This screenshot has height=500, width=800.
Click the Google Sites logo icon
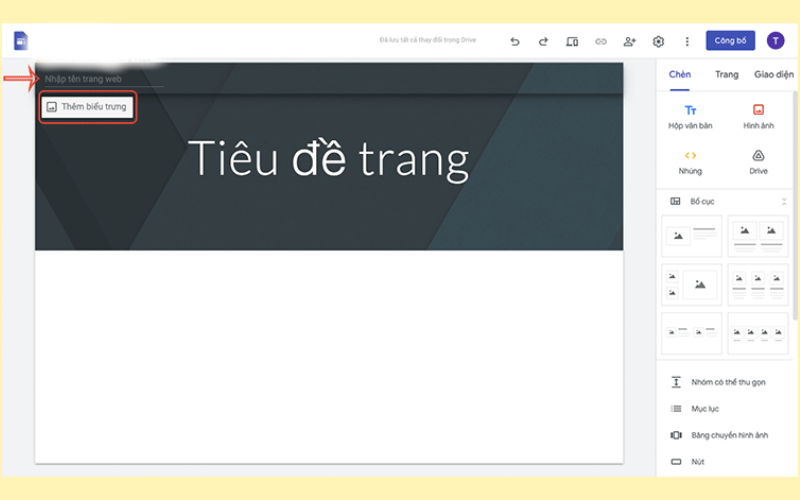21,41
